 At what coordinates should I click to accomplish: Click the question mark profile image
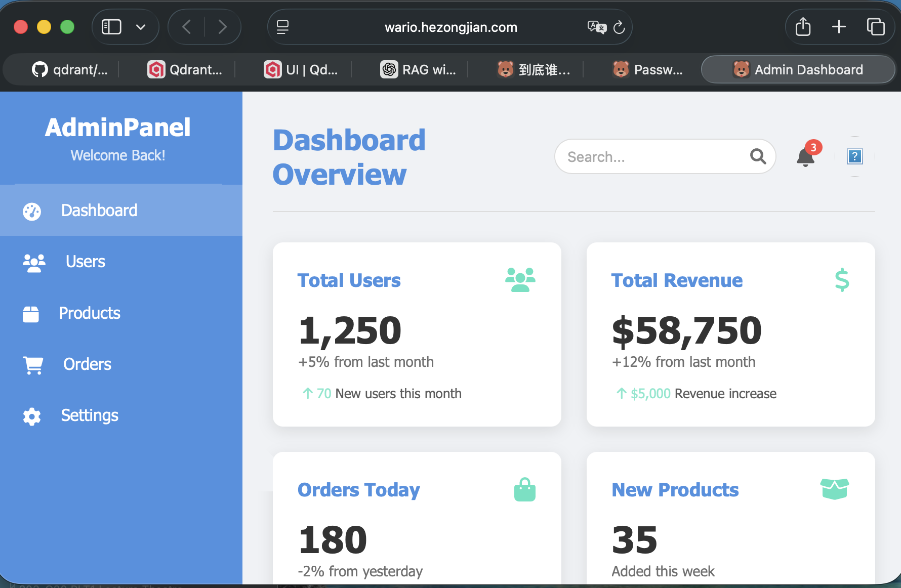pyautogui.click(x=854, y=157)
